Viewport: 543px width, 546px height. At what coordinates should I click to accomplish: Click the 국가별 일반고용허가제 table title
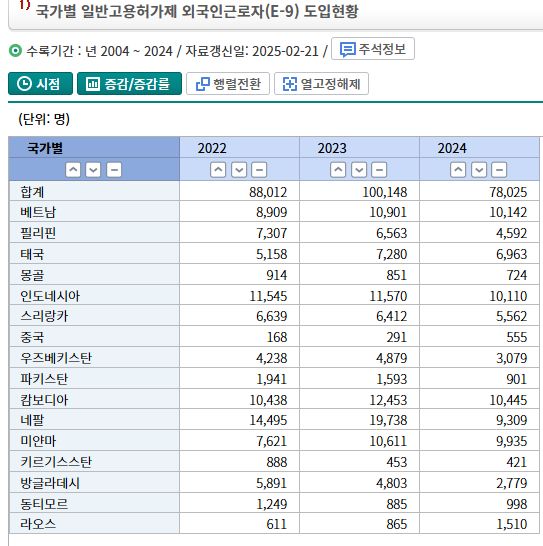(197, 11)
